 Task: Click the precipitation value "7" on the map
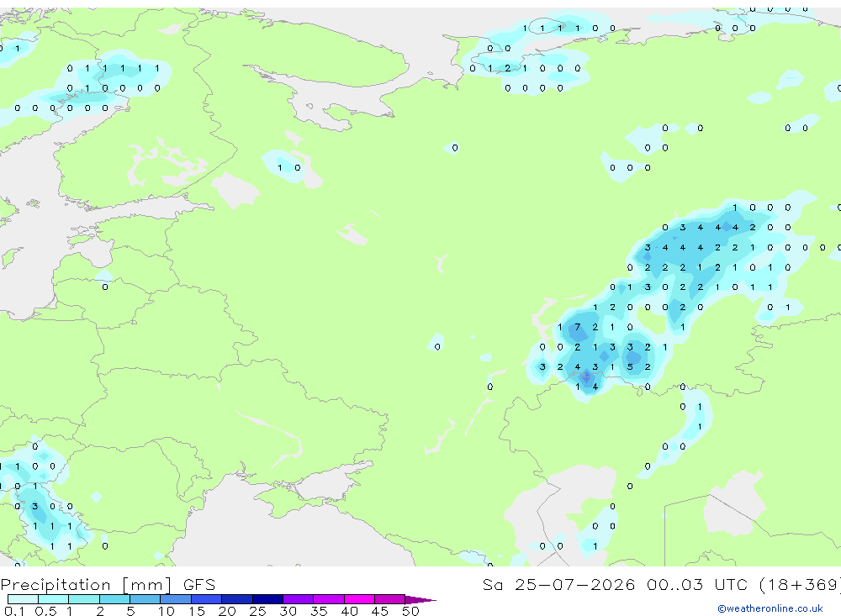coord(578,327)
